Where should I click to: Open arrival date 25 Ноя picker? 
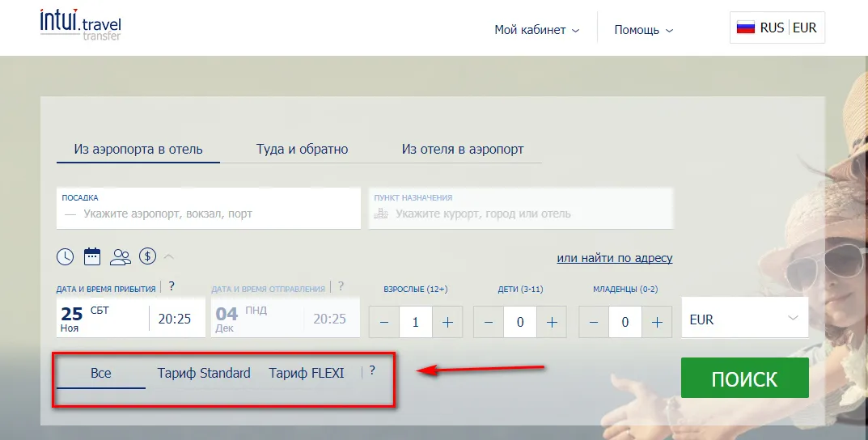[103, 318]
